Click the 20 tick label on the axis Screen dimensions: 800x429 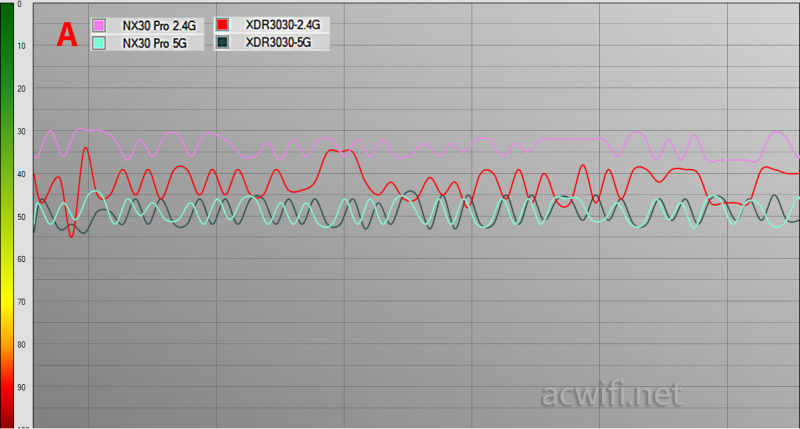(x=20, y=89)
